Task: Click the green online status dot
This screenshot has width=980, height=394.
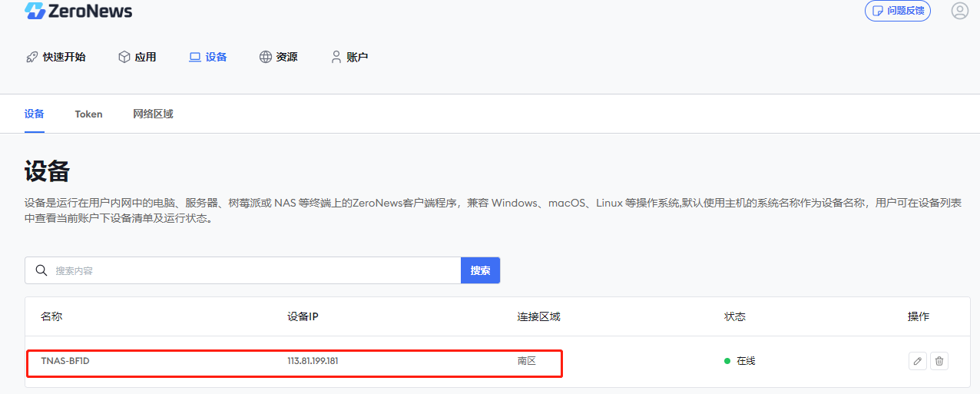Action: pyautogui.click(x=727, y=361)
